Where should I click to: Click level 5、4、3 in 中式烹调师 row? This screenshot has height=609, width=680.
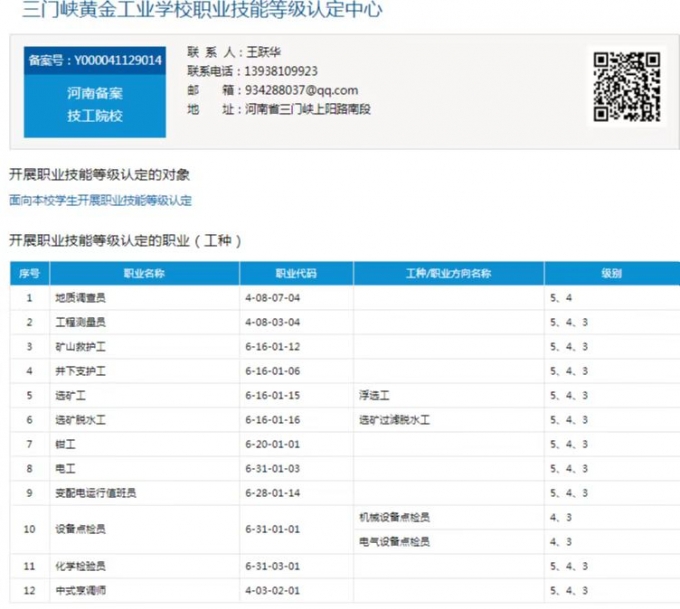(x=569, y=590)
